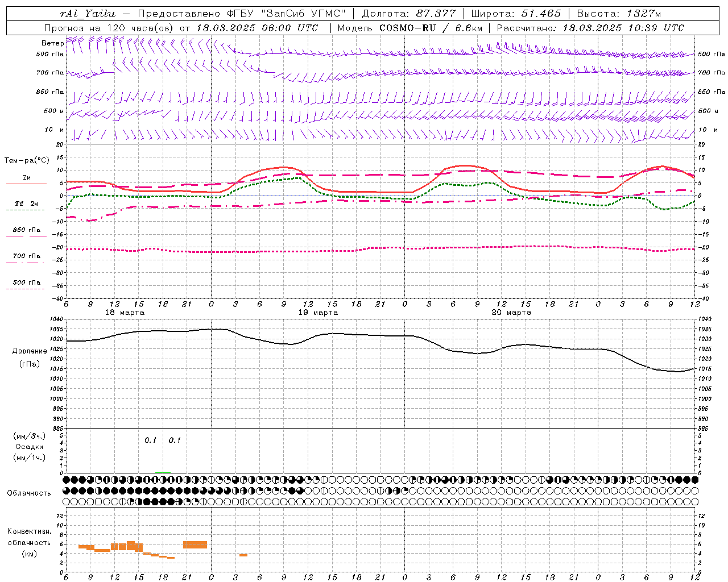The image size is (728, 582).
Task: Click the Ветер panel label
Action: [52, 43]
